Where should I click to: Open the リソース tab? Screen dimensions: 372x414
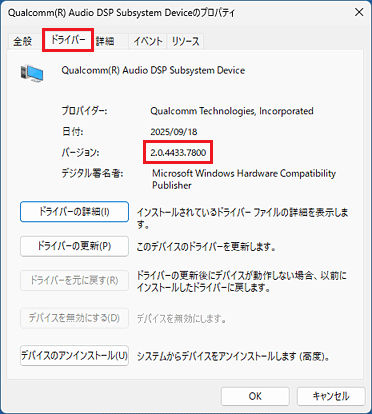(185, 41)
